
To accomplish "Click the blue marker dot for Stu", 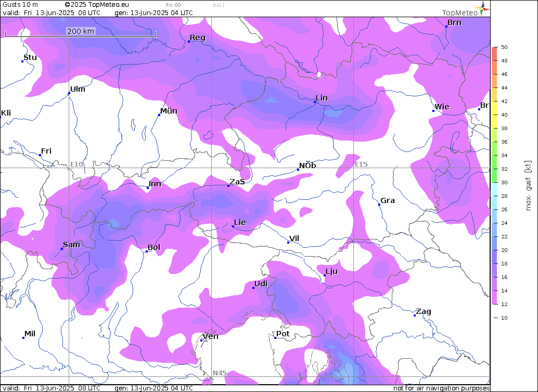I will point(22,61).
